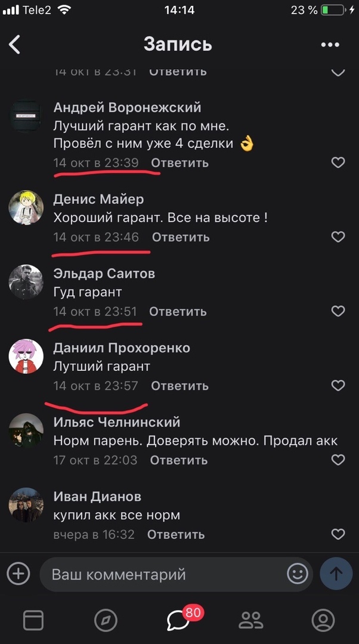
Task: Like Денис Майер's comment with heart
Action: coord(338,237)
